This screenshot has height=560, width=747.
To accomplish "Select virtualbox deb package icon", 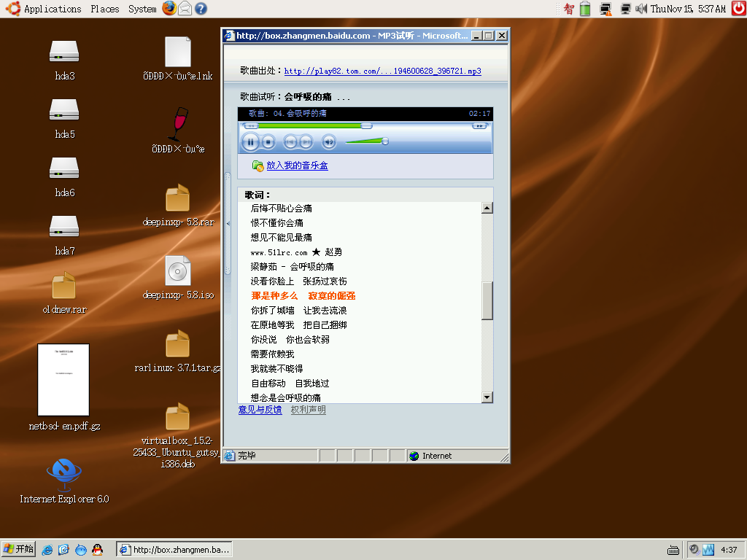I will pyautogui.click(x=178, y=416).
